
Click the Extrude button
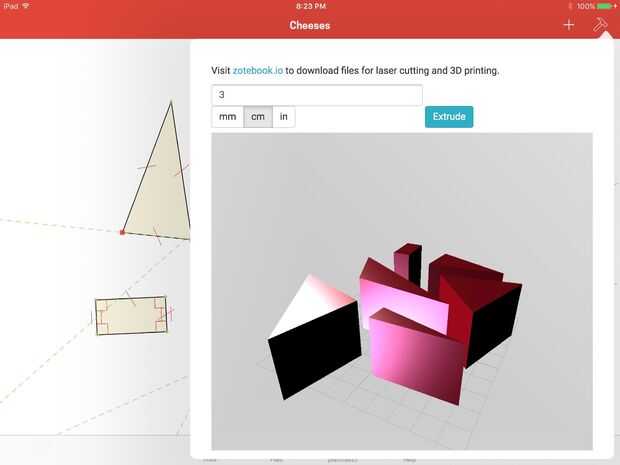tap(449, 117)
